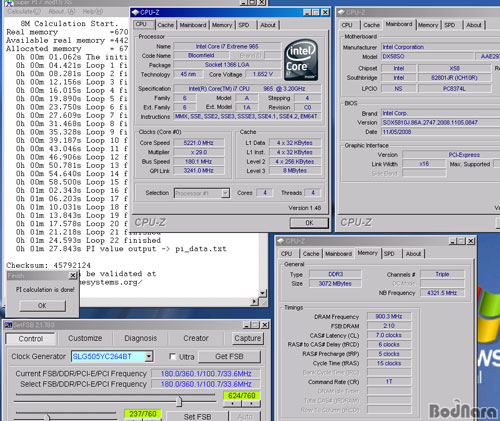
Task: Click the BIOS Date field 11/05/2008
Action: point(440,132)
